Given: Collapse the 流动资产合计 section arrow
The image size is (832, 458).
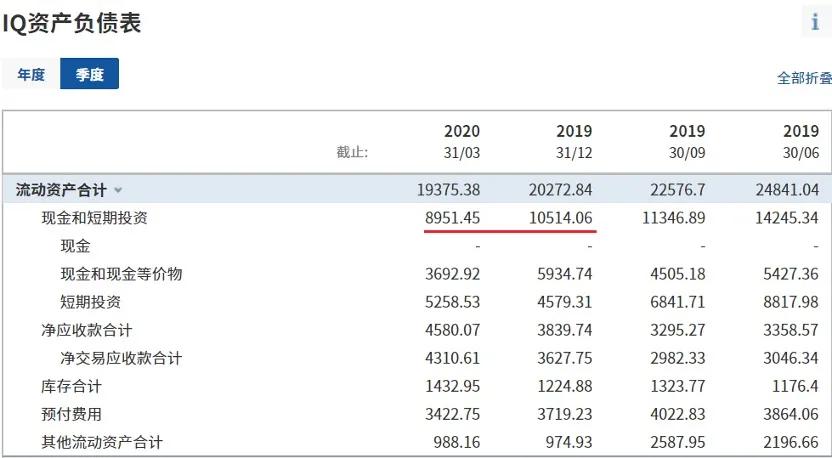Looking at the screenshot, I should (x=119, y=190).
